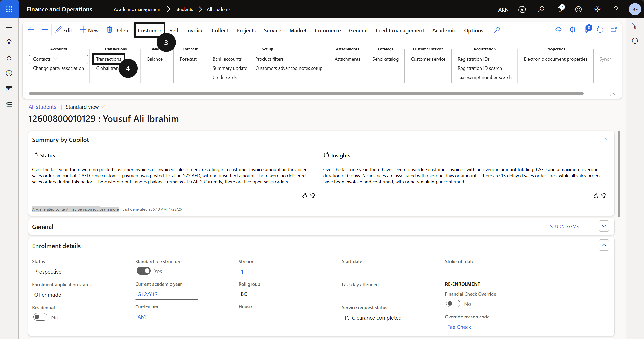Viewport: 644px width, 339px height.
Task: Click the top bar search magnifier
Action: pos(541,9)
